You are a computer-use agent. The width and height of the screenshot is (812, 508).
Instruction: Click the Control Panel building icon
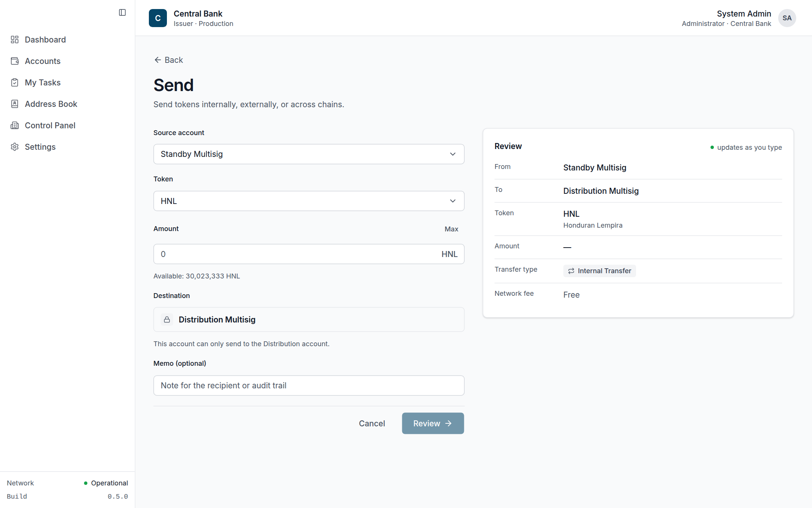(x=15, y=125)
